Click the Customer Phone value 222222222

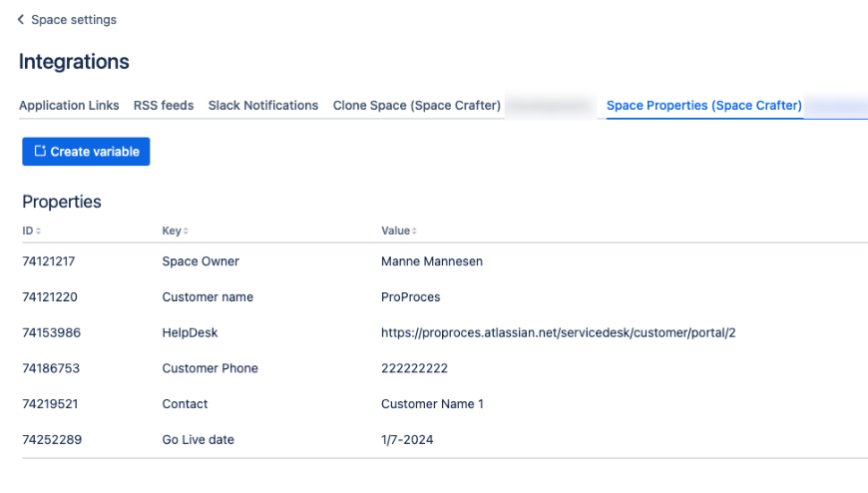point(414,368)
